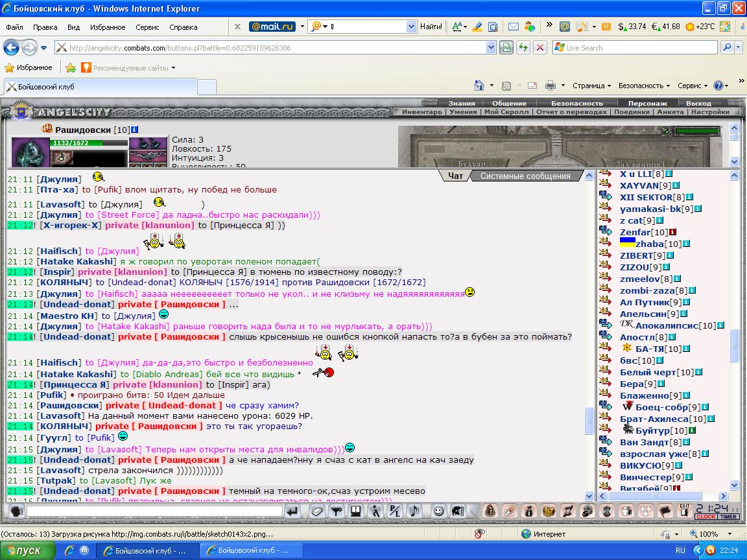Click the CLOCK mode label
The width and height of the screenshot is (747, 560).
705,517
